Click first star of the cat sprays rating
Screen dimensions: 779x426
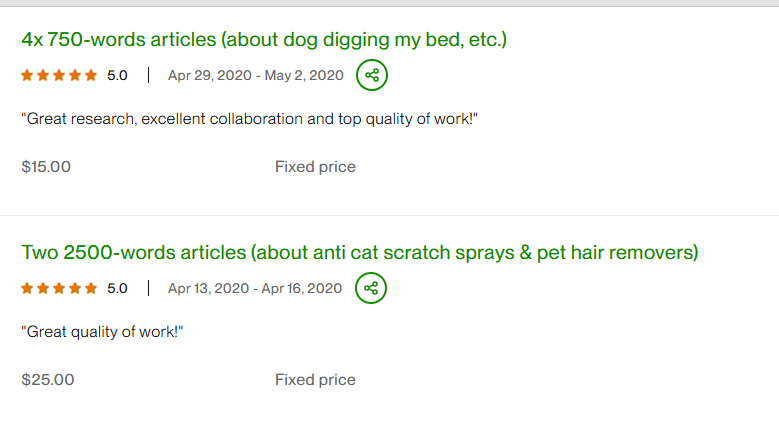coord(27,288)
